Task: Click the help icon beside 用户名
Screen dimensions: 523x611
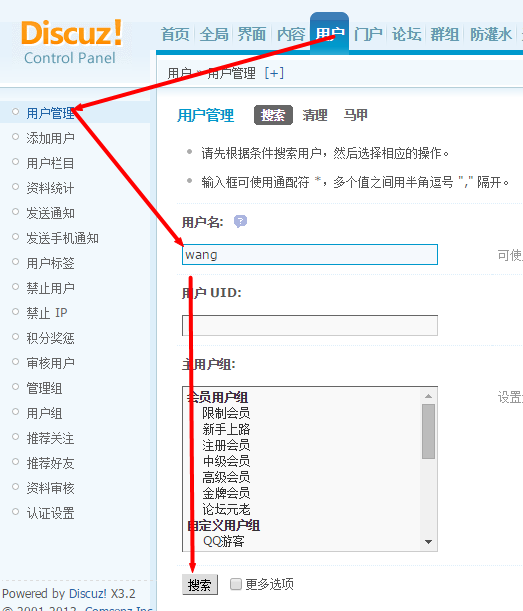Action: pyautogui.click(x=240, y=222)
